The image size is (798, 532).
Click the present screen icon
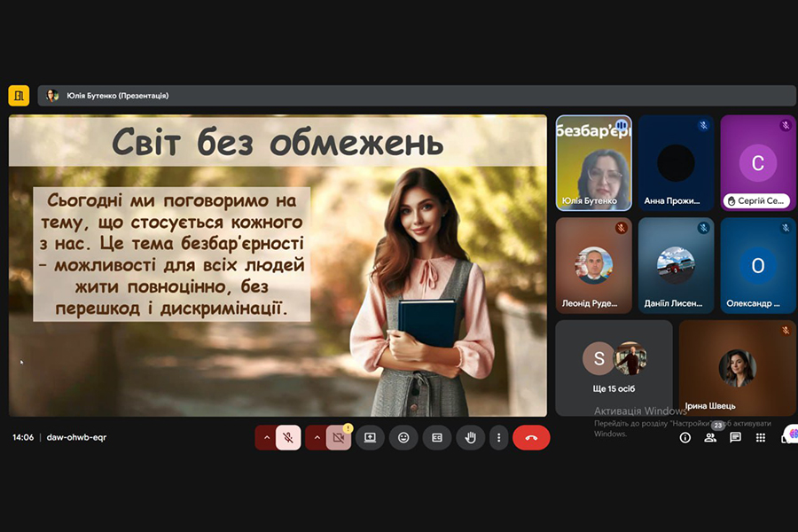[370, 437]
